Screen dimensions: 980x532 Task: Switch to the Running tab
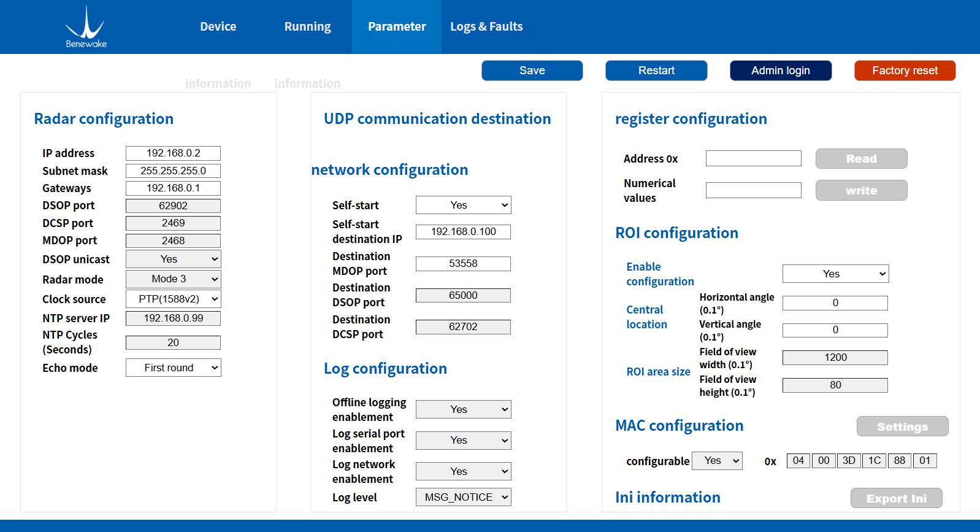tap(307, 26)
